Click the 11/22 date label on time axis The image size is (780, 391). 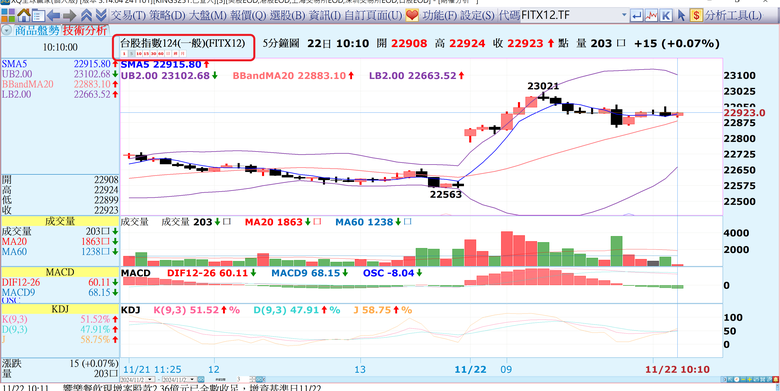[471, 369]
